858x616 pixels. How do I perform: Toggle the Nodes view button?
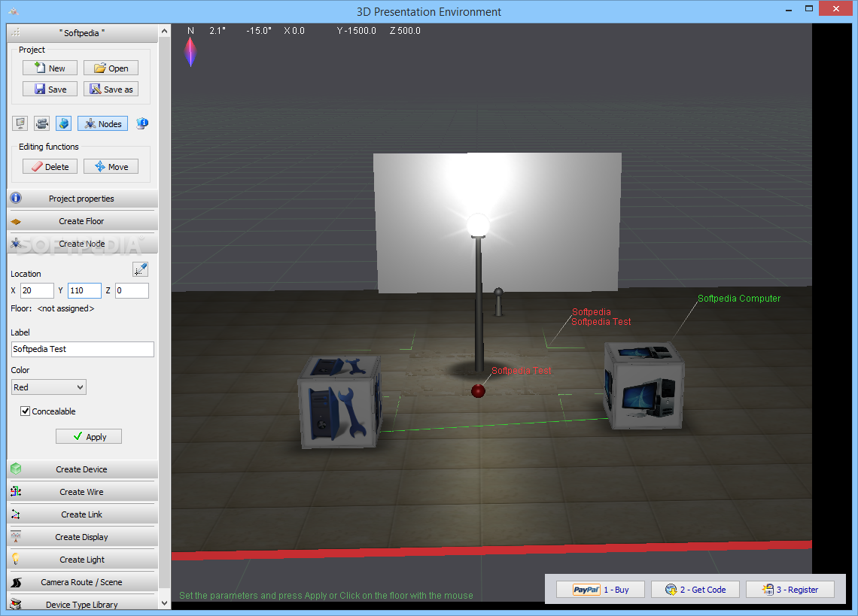click(x=103, y=123)
